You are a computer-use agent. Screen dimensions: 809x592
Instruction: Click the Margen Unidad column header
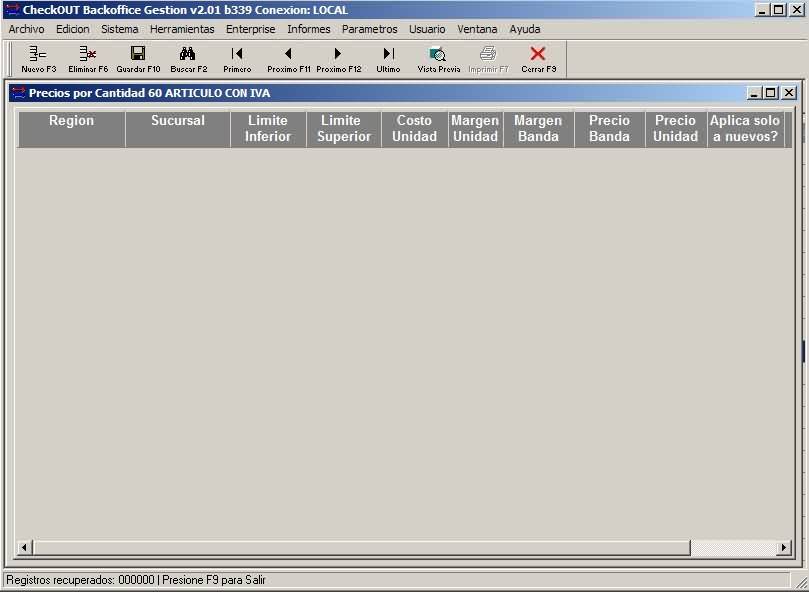click(476, 129)
